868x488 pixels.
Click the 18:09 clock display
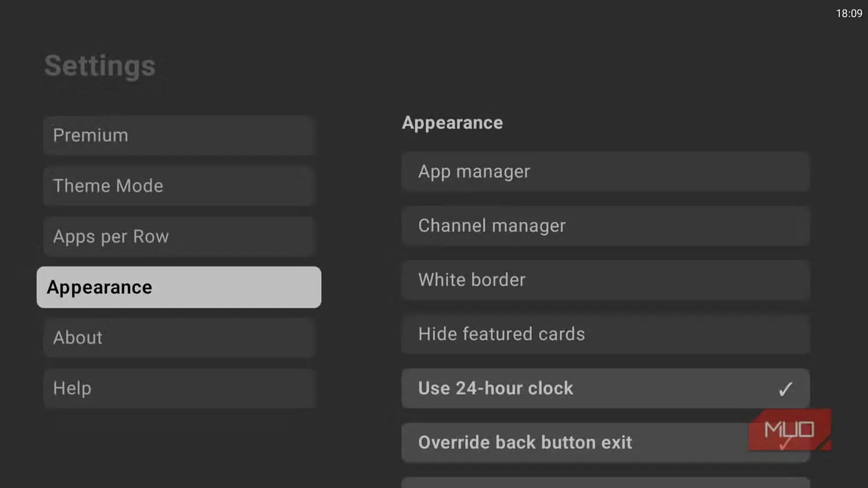tap(849, 13)
